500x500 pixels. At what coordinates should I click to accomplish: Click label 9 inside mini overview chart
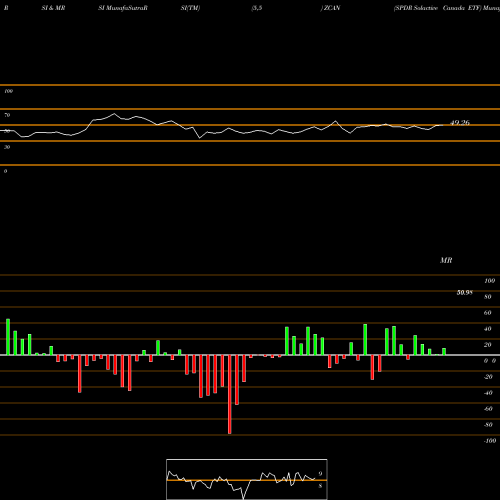point(320,474)
